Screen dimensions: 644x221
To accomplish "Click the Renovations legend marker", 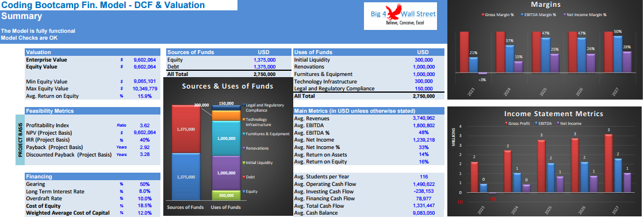I will pyautogui.click(x=244, y=148).
